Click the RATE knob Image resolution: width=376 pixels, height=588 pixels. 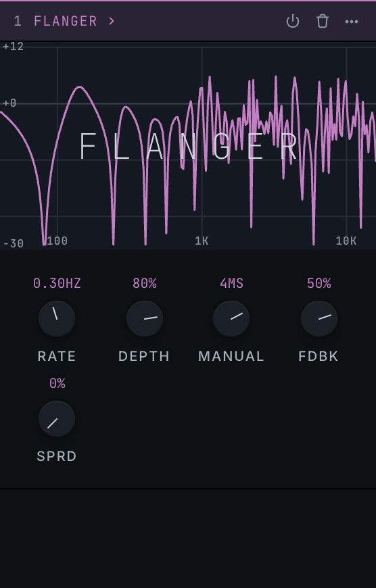click(x=57, y=318)
